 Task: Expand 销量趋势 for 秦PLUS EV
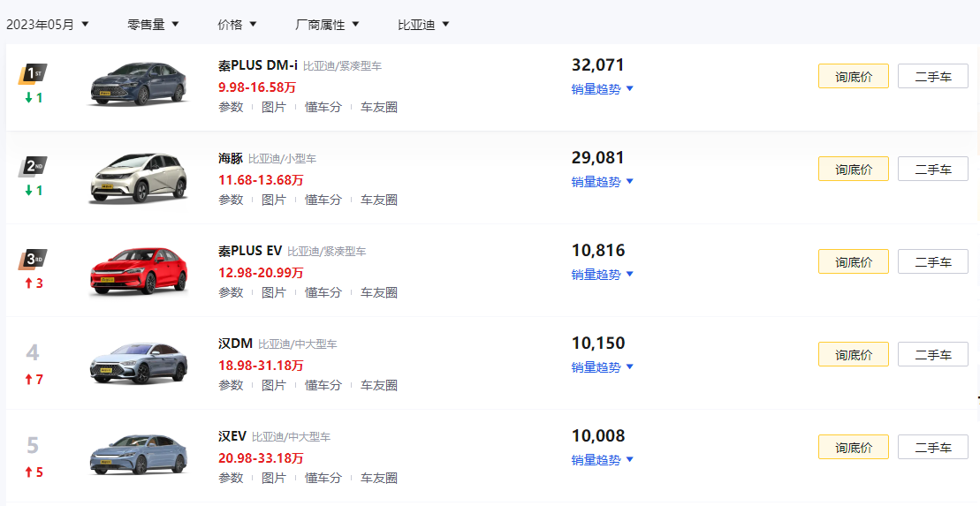point(603,274)
